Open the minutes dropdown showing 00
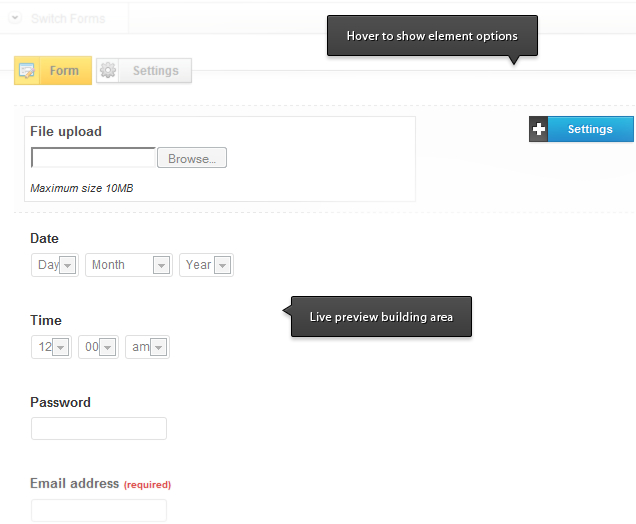The height and width of the screenshot is (524, 636). 99,347
